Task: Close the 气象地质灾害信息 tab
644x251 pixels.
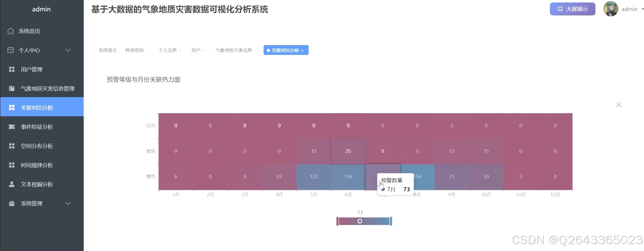Action: point(255,51)
